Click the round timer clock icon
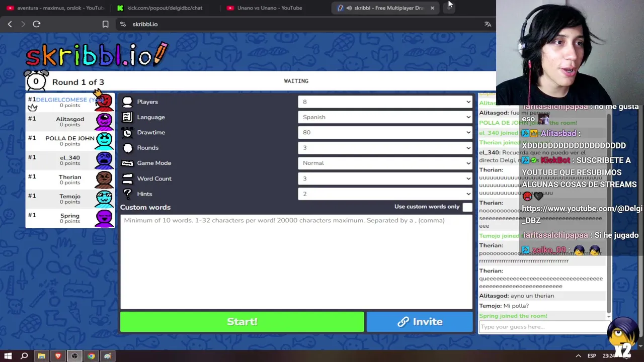Viewport: 644px width, 362px height. (36, 80)
